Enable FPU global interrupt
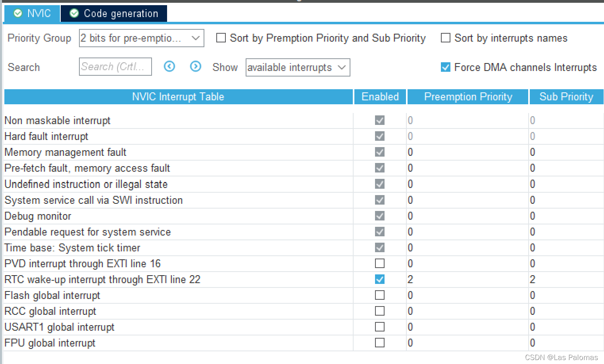The height and width of the screenshot is (364, 604). [x=380, y=343]
